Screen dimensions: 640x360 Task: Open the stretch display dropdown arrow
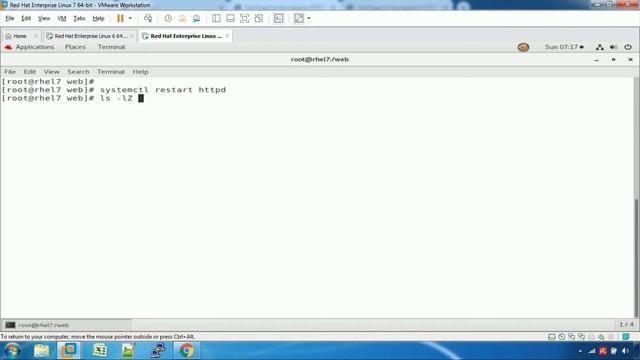pos(309,18)
